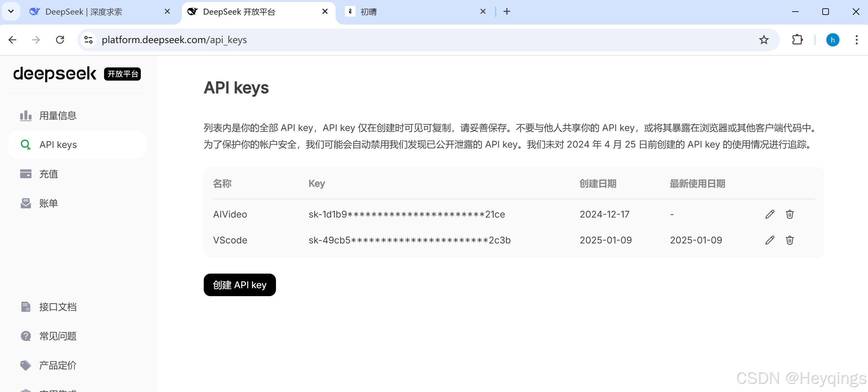
Task: Open a new browser tab
Action: (x=507, y=12)
